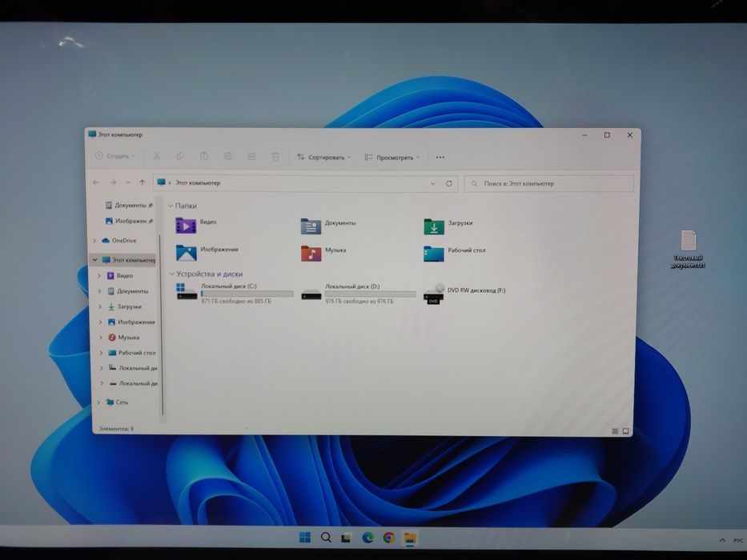Open address bar history dropdown
Screen dimensions: 747x560
[x=432, y=183]
